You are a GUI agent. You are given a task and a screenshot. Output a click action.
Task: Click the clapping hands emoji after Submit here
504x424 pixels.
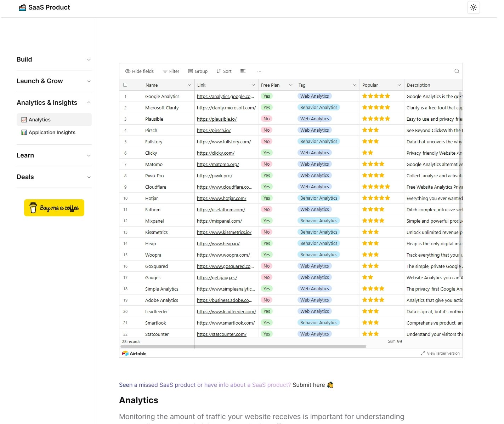(330, 385)
